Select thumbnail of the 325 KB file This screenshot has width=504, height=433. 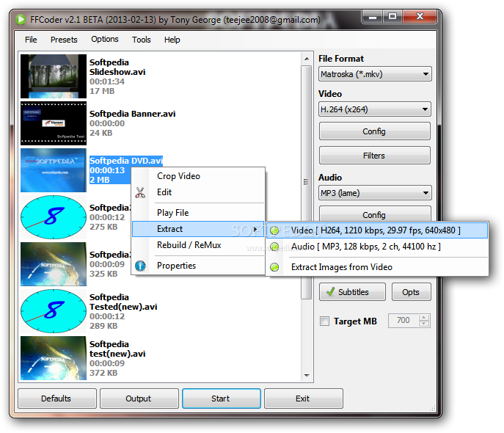click(x=54, y=264)
